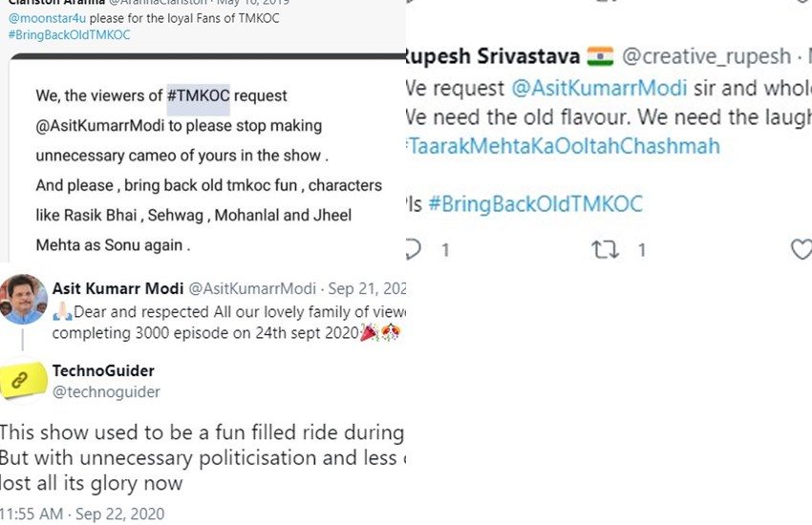812x525 pixels.
Task: Open Asit Kumarr Modi's profile photo
Action: click(x=25, y=299)
